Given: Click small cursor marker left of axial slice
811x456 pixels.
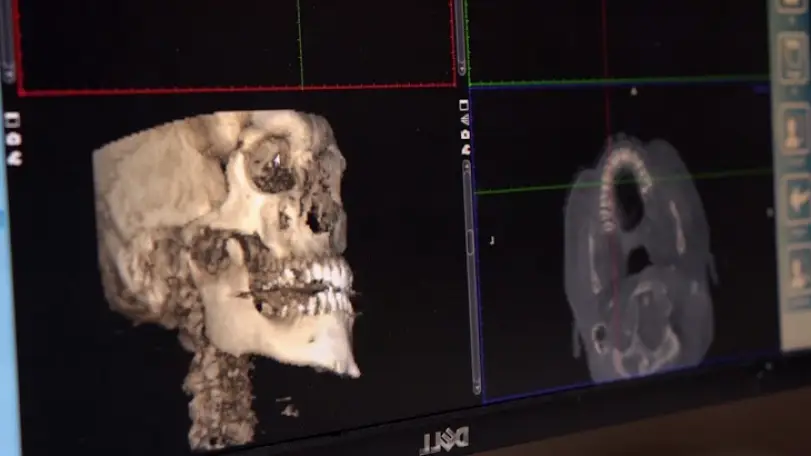Looking at the screenshot, I should click(x=492, y=240).
